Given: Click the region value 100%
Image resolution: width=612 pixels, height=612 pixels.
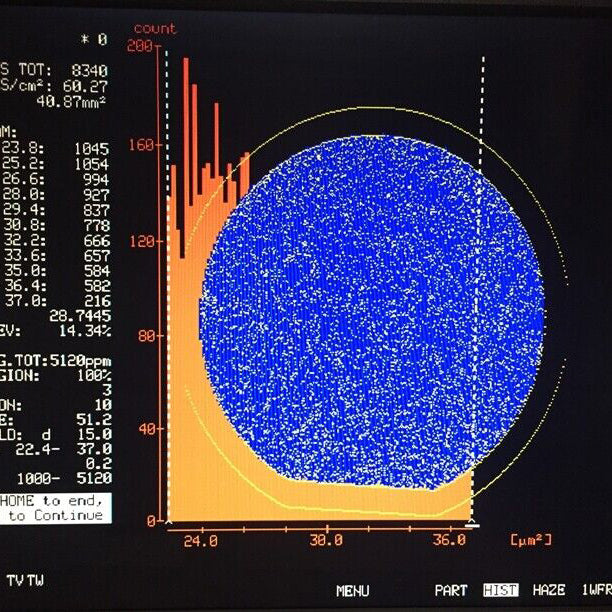Looking at the screenshot, I should (x=94, y=376).
